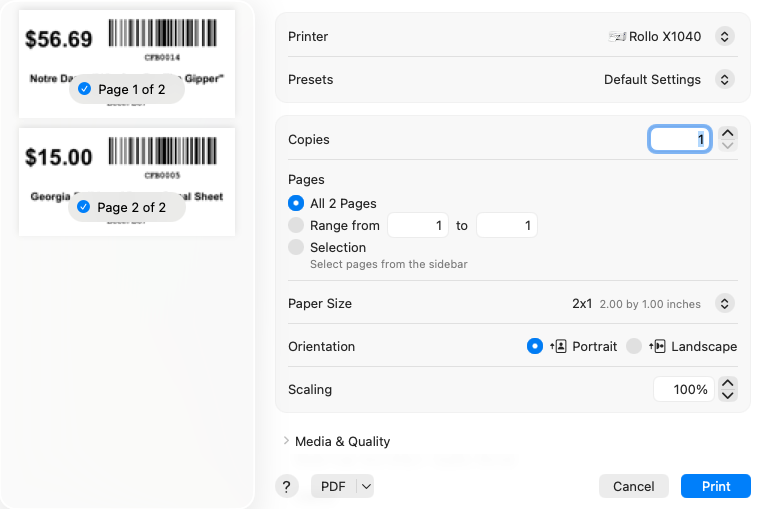Click the Cancel button

[x=633, y=486]
